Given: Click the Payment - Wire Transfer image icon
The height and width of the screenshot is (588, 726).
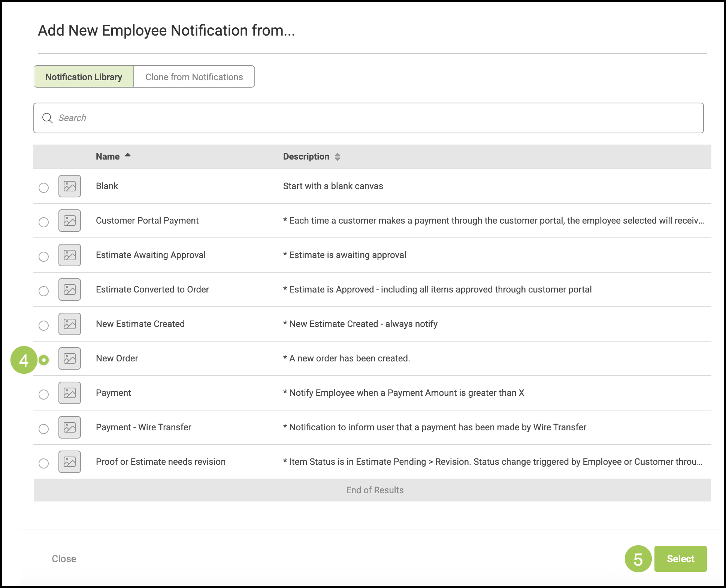Looking at the screenshot, I should coord(70,427).
